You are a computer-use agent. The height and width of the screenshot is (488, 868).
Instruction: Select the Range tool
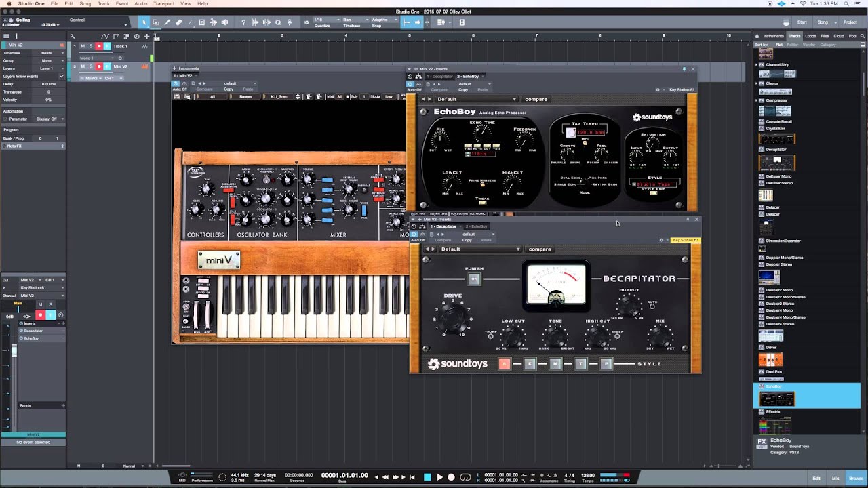click(155, 22)
